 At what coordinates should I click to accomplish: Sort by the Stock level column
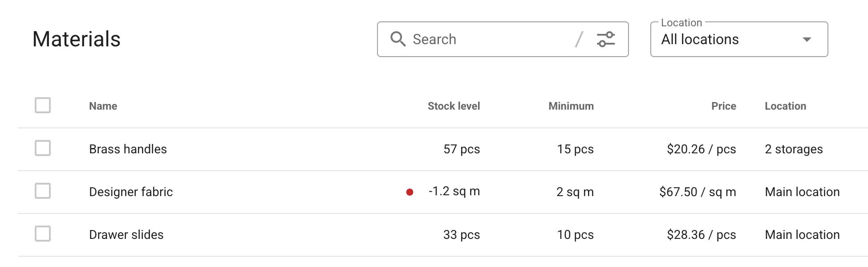pyautogui.click(x=454, y=106)
